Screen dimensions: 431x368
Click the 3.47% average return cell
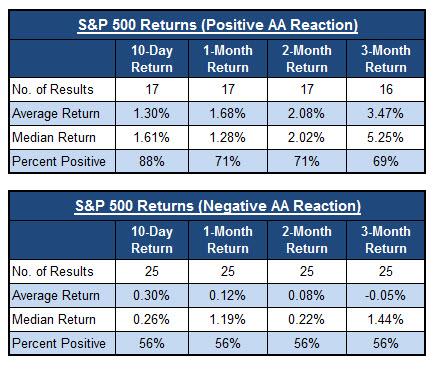click(x=386, y=113)
